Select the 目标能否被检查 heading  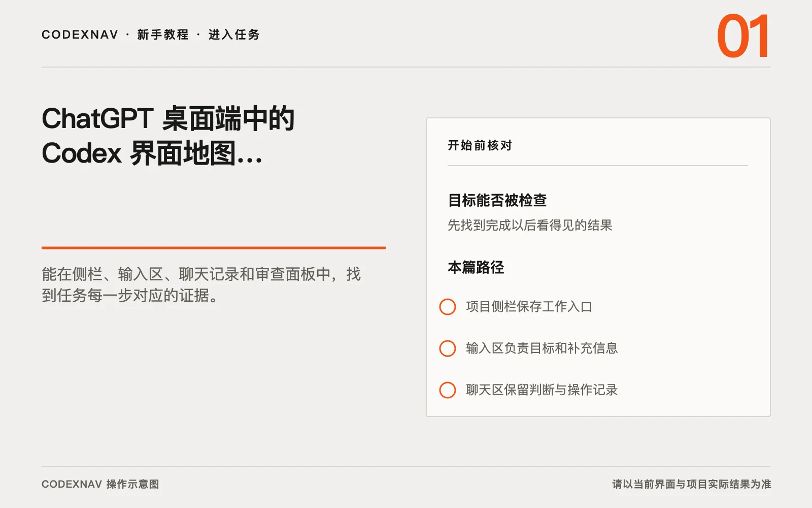(497, 200)
